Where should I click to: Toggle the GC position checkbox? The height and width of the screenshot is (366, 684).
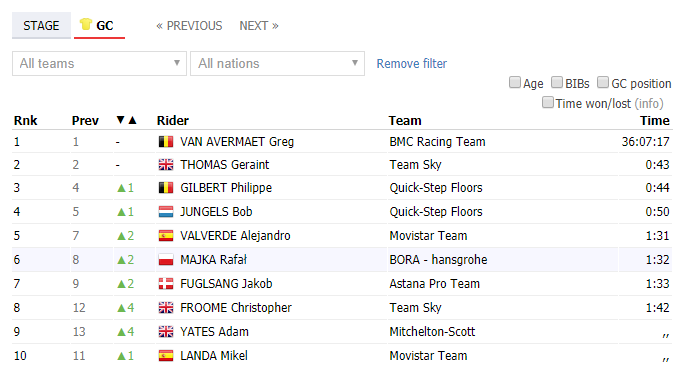(x=603, y=82)
